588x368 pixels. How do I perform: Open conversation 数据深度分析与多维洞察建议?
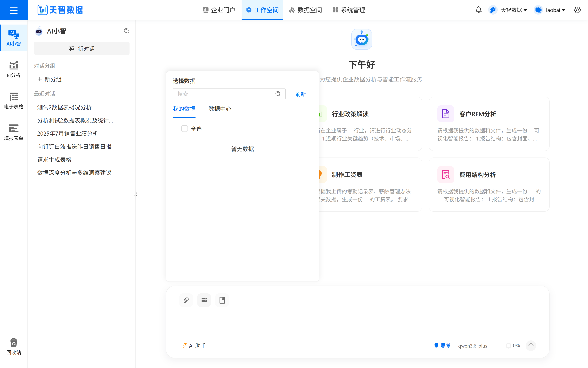74,173
